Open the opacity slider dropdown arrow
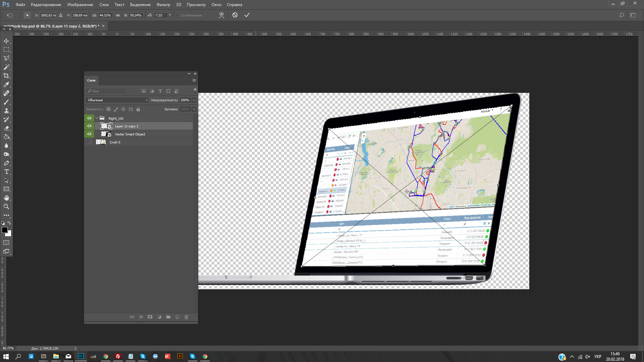 click(194, 100)
